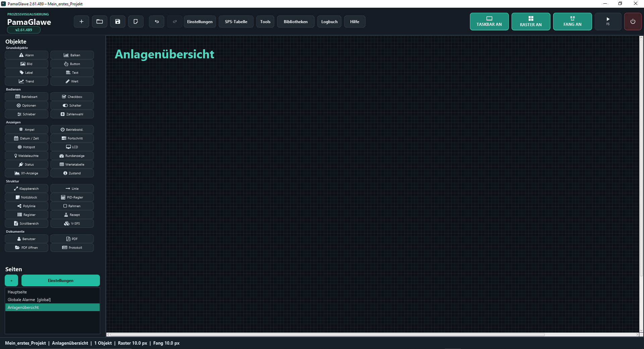
Task: Open the Logbuch menu
Action: click(329, 21)
